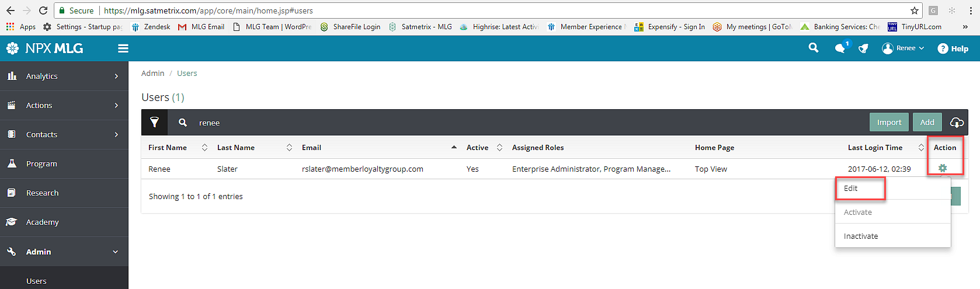Viewport: 980px width, 289px height.
Task: Choose Inactivate in the action menu
Action: 861,236
